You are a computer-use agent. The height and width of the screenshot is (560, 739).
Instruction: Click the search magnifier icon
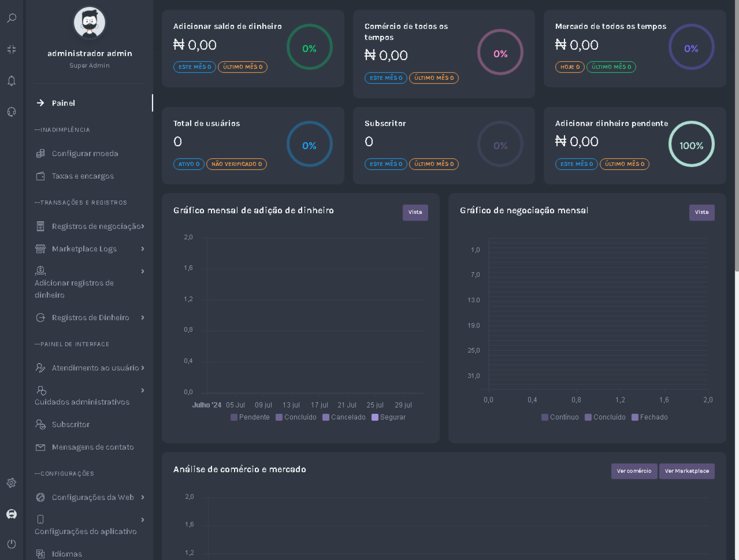click(12, 18)
